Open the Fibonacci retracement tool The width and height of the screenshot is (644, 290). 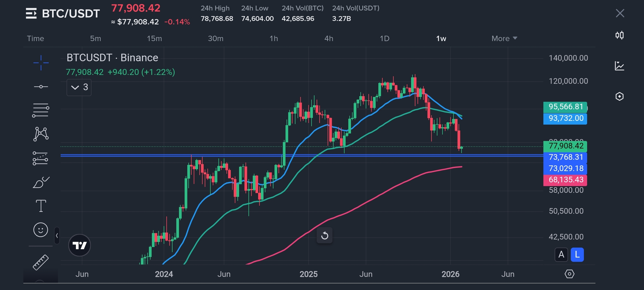(x=41, y=110)
